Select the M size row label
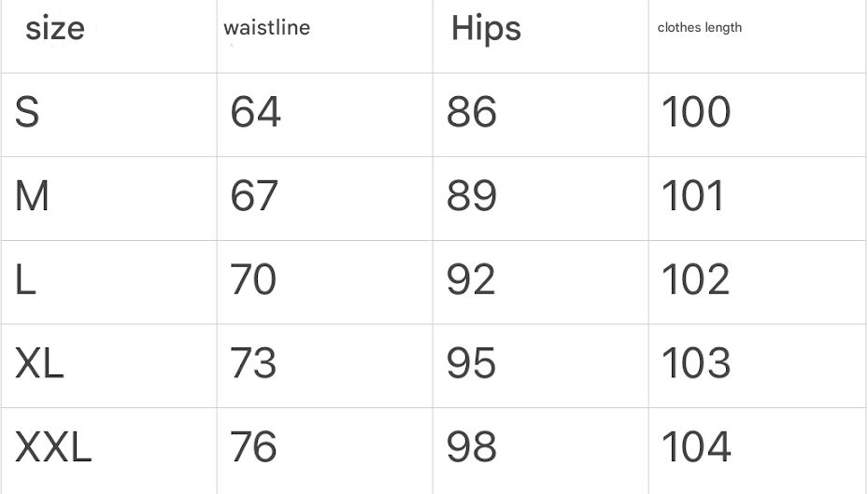 (x=32, y=197)
